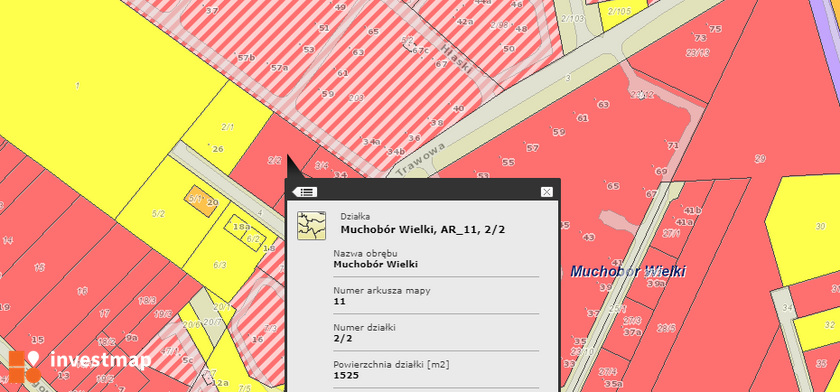Select the parcel labeled 6/3
The height and width of the screenshot is (392, 840).
(220, 265)
